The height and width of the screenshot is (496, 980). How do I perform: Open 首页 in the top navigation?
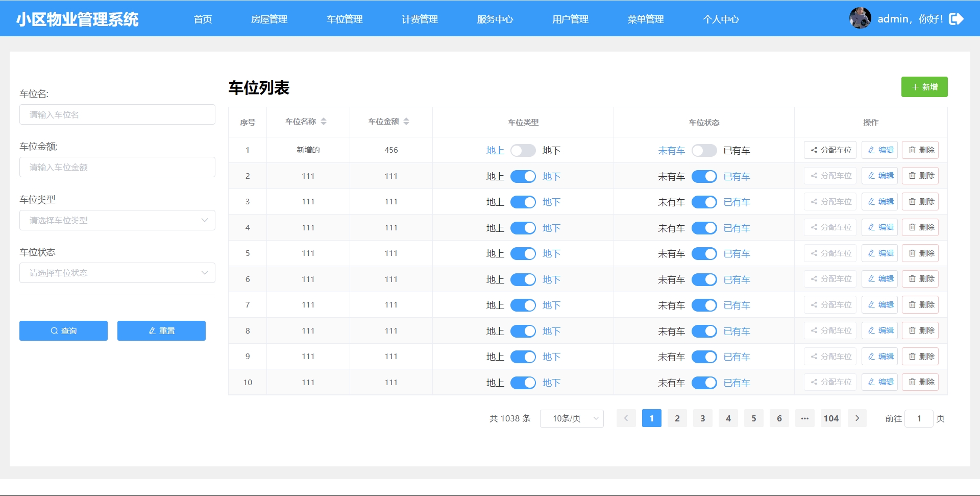coord(203,19)
